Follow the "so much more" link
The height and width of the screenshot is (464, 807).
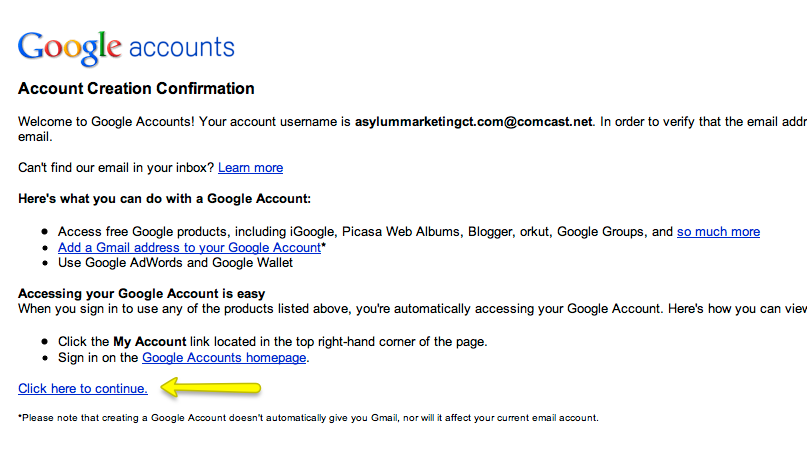[x=718, y=231]
